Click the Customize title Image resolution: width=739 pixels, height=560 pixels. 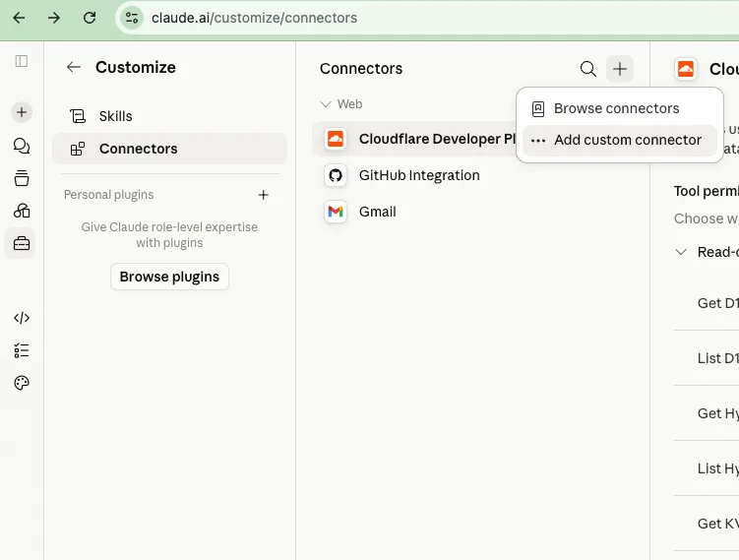point(136,67)
